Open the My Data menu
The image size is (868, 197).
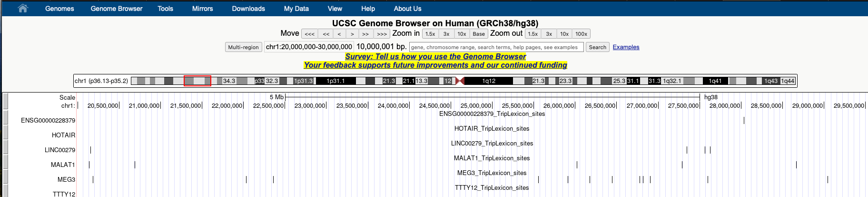(296, 9)
